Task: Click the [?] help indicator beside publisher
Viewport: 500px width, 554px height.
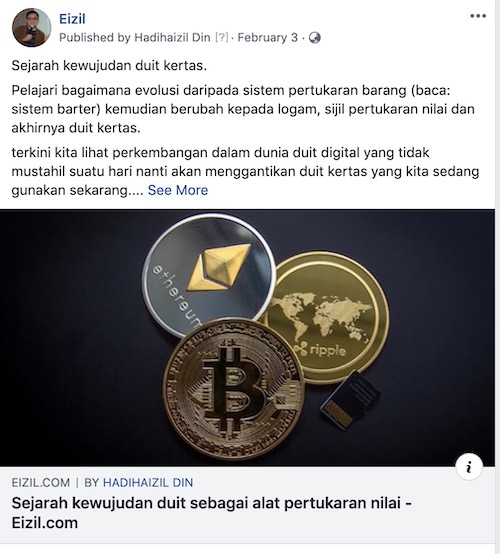Action: tap(222, 37)
